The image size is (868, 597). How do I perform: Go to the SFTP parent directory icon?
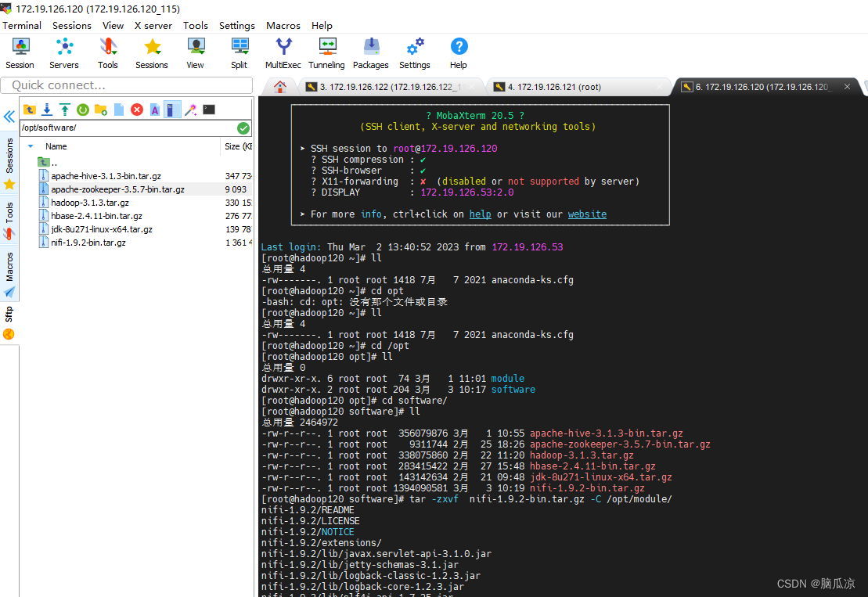(x=29, y=110)
